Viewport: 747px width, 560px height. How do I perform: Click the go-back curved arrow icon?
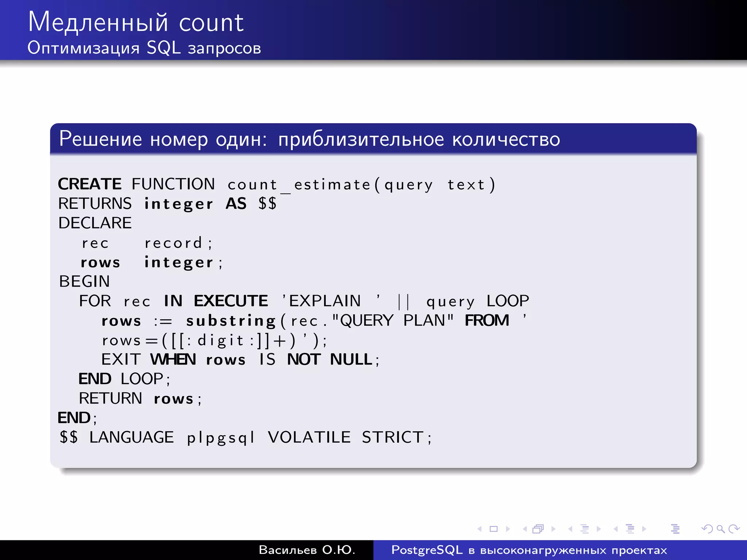pyautogui.click(x=707, y=529)
